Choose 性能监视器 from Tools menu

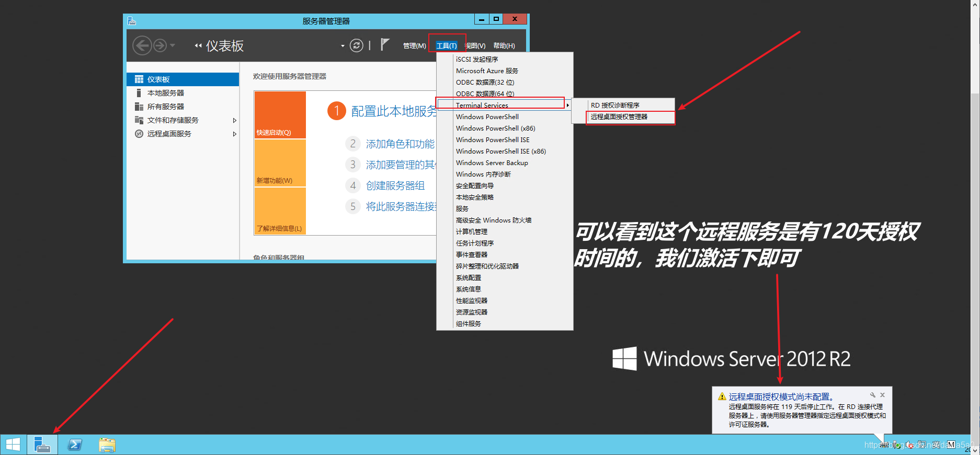pyautogui.click(x=505, y=300)
